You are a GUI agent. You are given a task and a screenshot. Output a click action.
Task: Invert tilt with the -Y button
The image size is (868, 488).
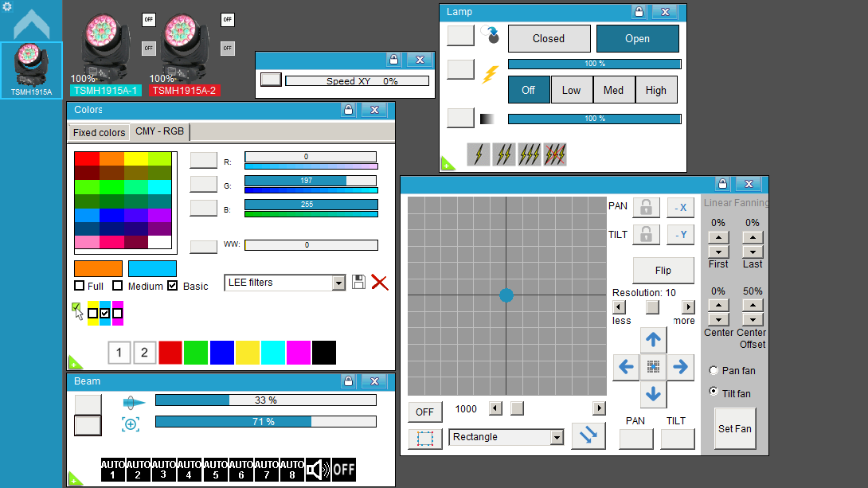pos(680,235)
